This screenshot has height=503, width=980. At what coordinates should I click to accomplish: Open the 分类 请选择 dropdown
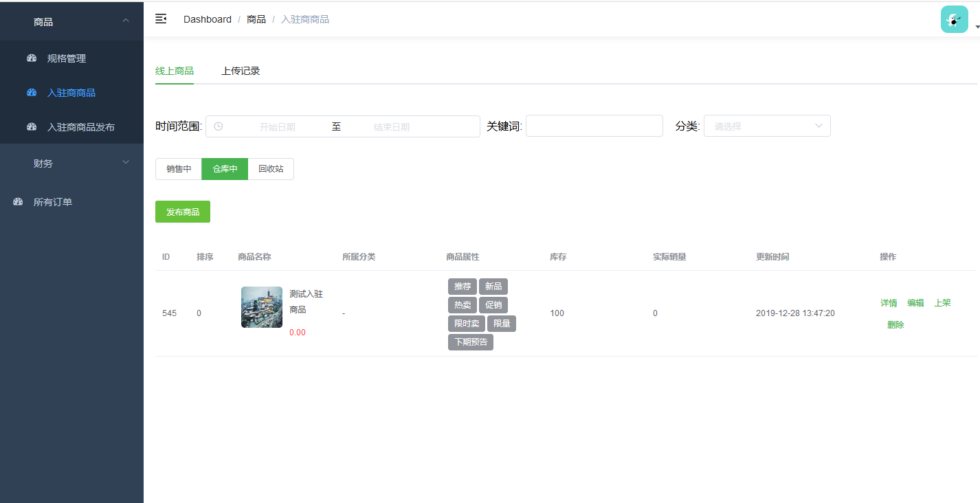(766, 126)
